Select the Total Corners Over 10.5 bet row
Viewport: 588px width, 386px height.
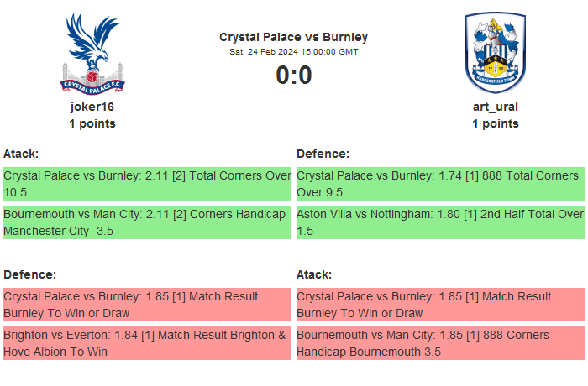[x=147, y=184]
